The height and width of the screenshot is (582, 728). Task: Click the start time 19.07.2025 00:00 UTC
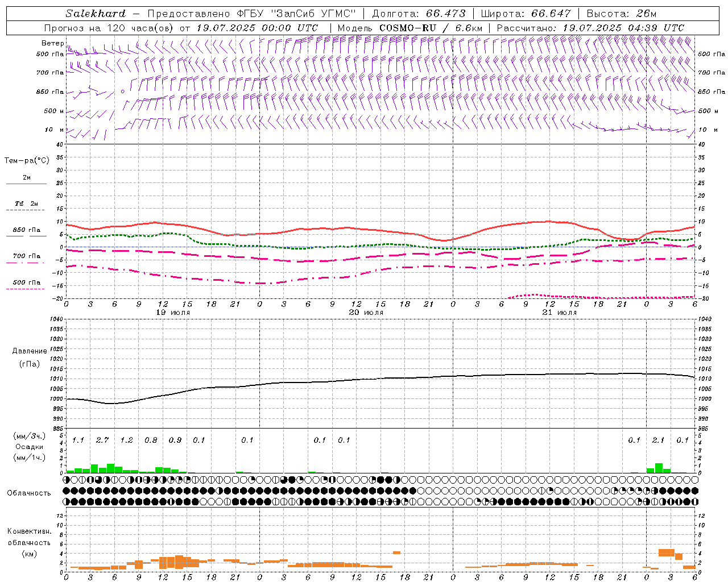coord(257,28)
